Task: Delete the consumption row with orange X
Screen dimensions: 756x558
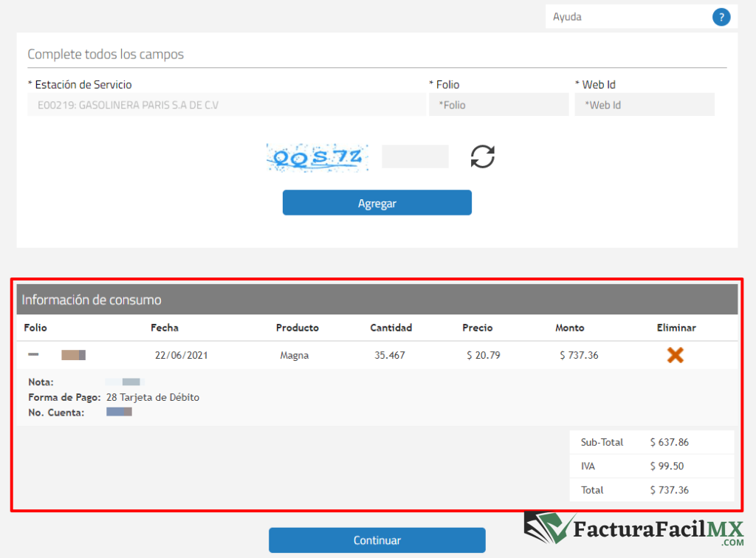Action: [675, 355]
